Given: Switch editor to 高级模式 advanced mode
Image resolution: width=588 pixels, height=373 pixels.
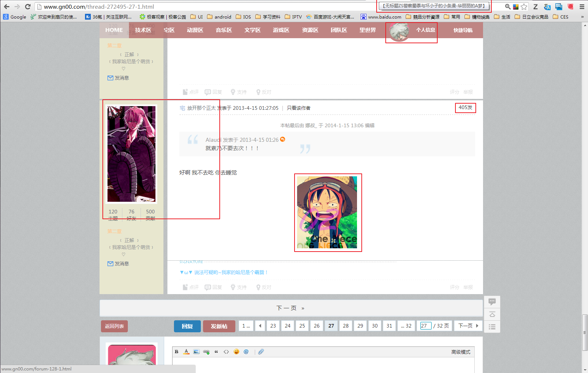Looking at the screenshot, I should (461, 352).
